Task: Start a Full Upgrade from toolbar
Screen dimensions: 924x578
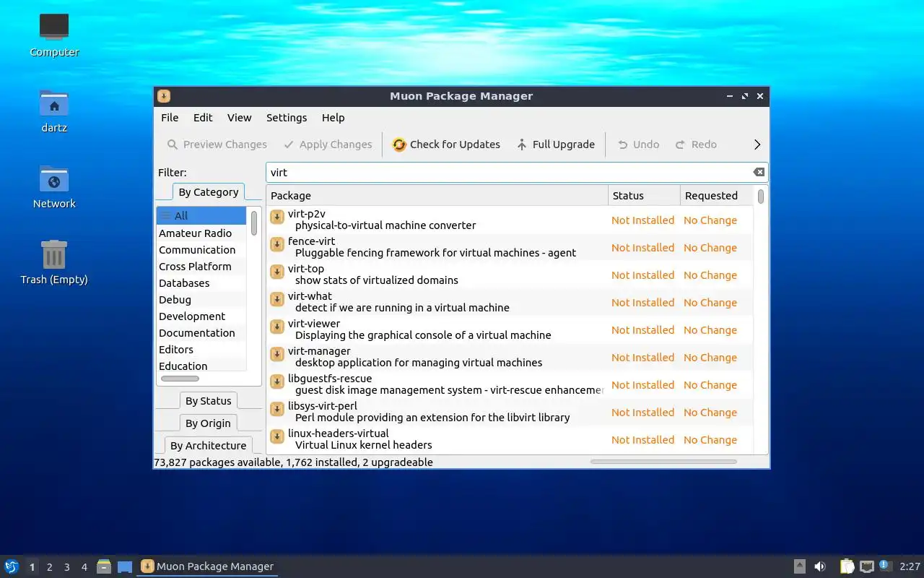Action: point(555,144)
